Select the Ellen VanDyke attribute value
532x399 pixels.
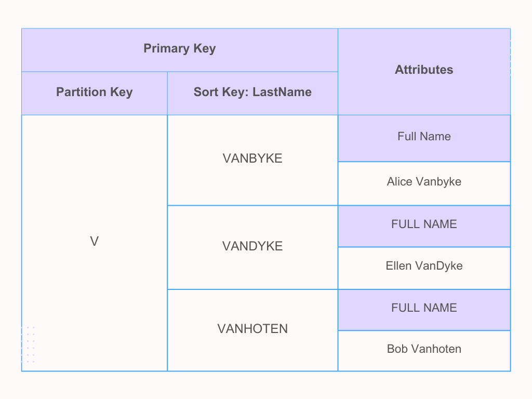click(x=424, y=266)
